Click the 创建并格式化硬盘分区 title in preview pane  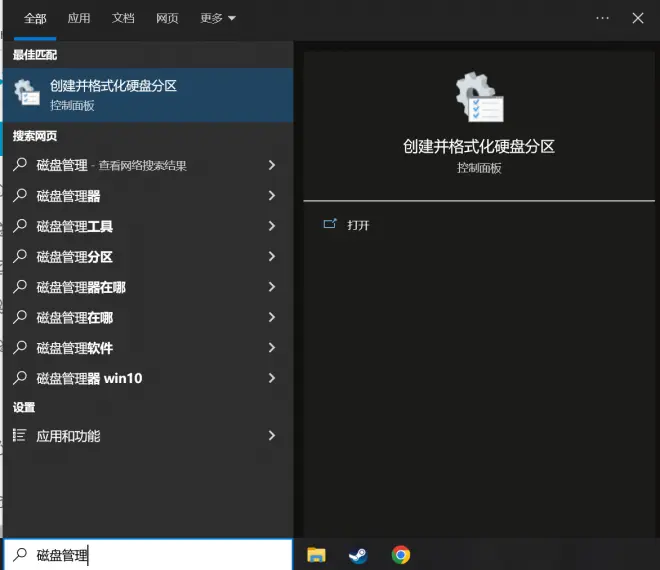pos(479,146)
